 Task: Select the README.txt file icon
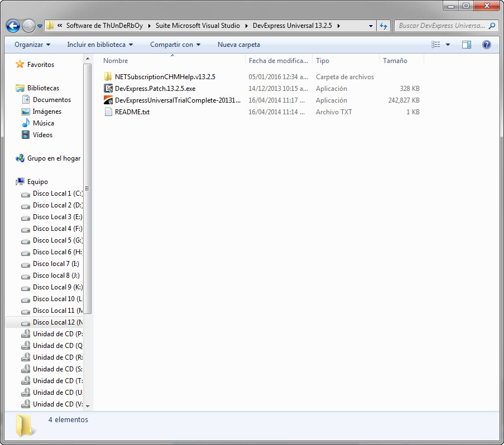(x=108, y=112)
